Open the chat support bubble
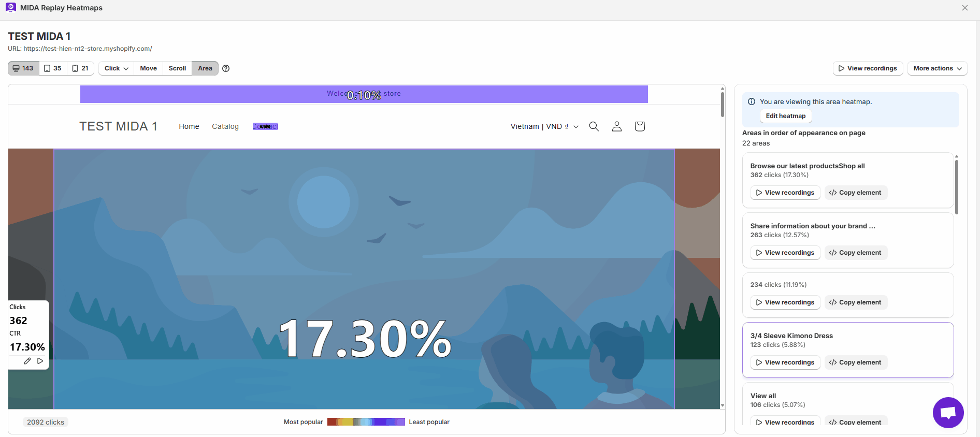 948,413
